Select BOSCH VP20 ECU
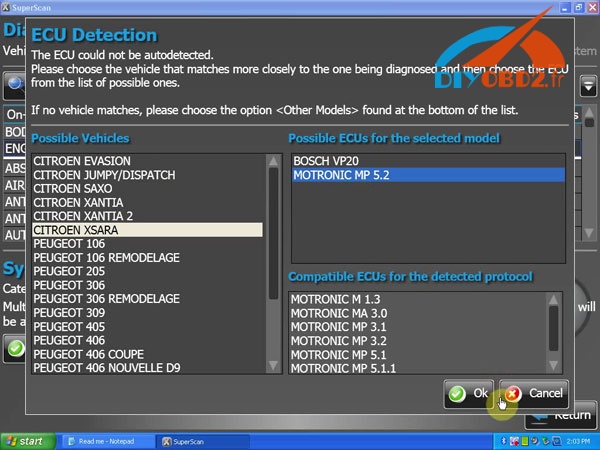The height and width of the screenshot is (450, 600). (428, 161)
